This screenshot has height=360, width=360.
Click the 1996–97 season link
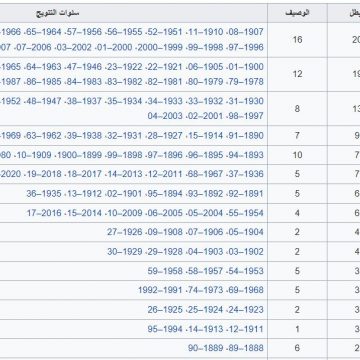point(247,47)
